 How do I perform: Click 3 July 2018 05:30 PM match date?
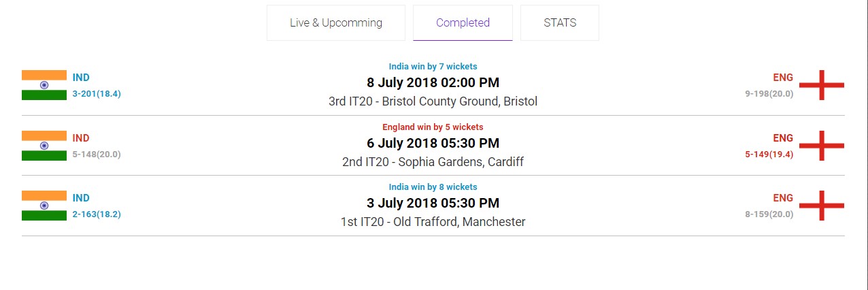tap(433, 204)
